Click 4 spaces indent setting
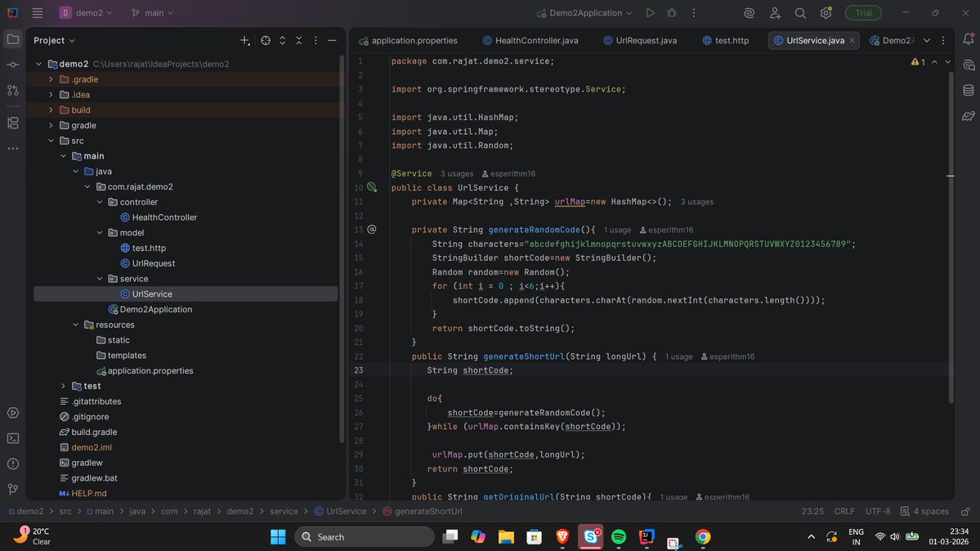980x551 pixels. 924,511
